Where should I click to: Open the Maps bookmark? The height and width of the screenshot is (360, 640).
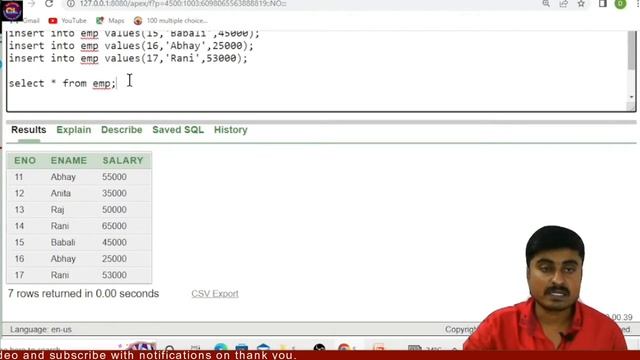(x=110, y=20)
